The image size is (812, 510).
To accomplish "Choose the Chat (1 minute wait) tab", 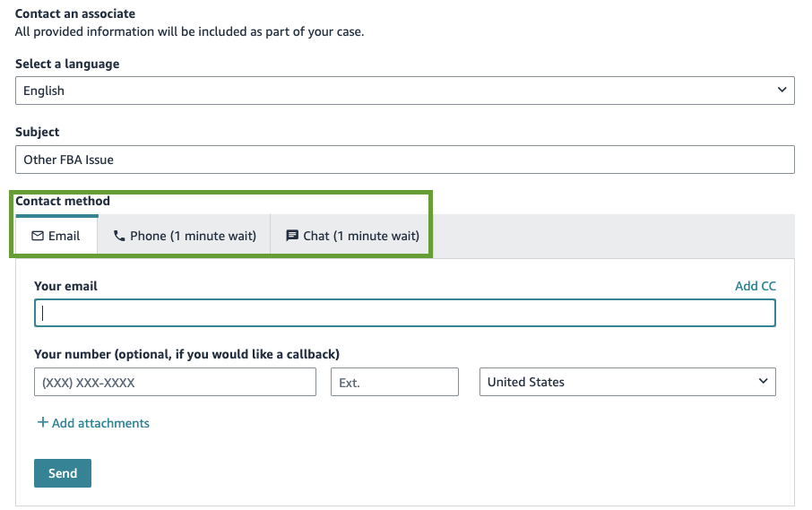I will 352,236.
